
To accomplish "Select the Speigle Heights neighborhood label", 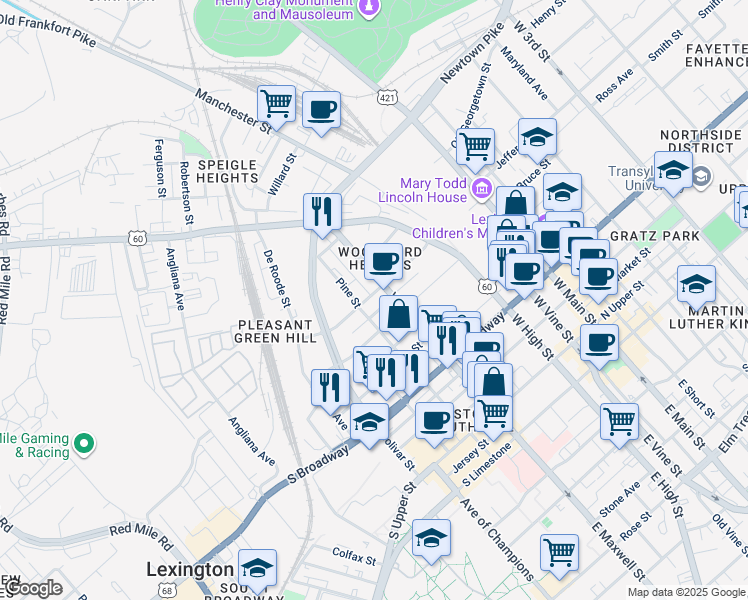I will pos(228,172).
